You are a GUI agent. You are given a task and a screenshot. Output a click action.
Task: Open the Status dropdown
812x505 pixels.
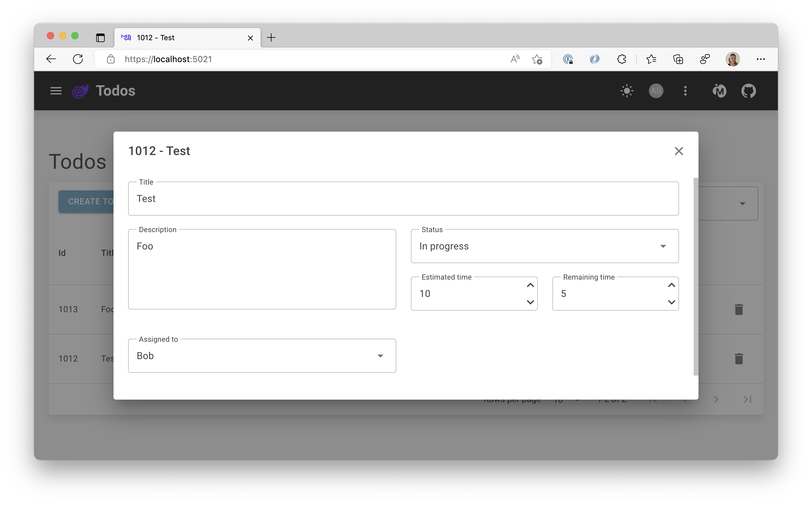(544, 246)
